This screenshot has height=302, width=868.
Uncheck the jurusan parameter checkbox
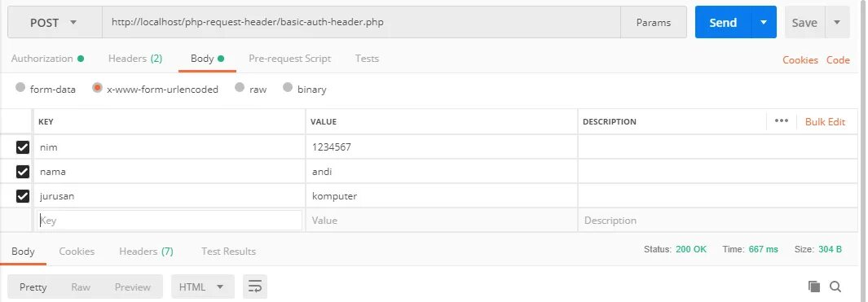[x=23, y=196]
